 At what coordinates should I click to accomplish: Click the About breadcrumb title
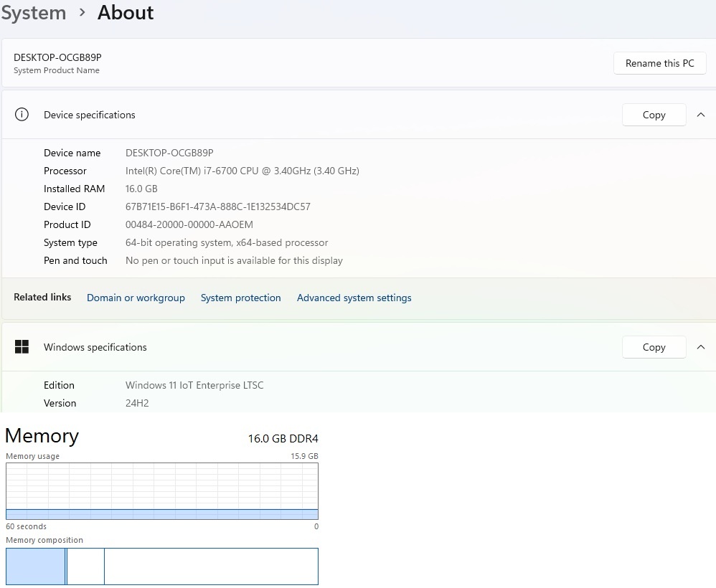point(126,12)
